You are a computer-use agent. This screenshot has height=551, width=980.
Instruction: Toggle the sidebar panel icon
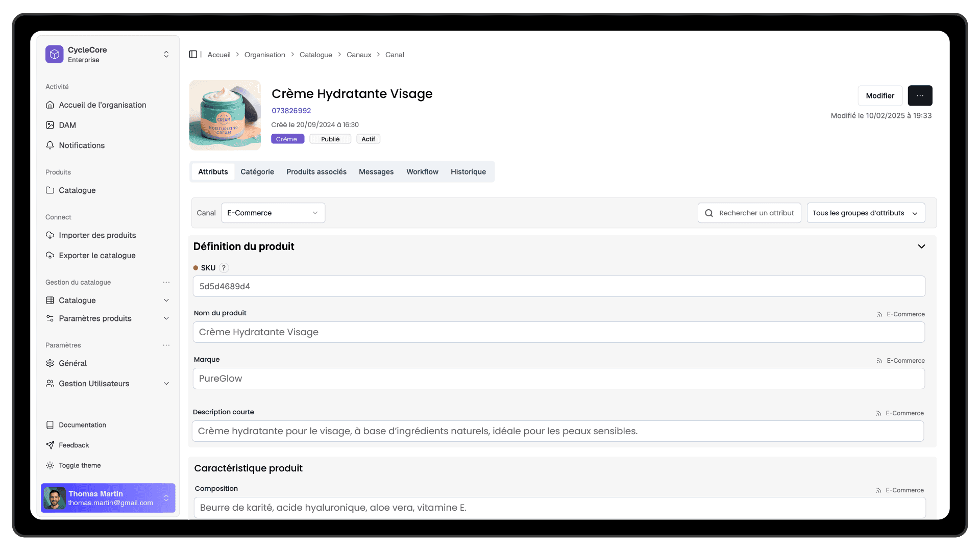(193, 55)
